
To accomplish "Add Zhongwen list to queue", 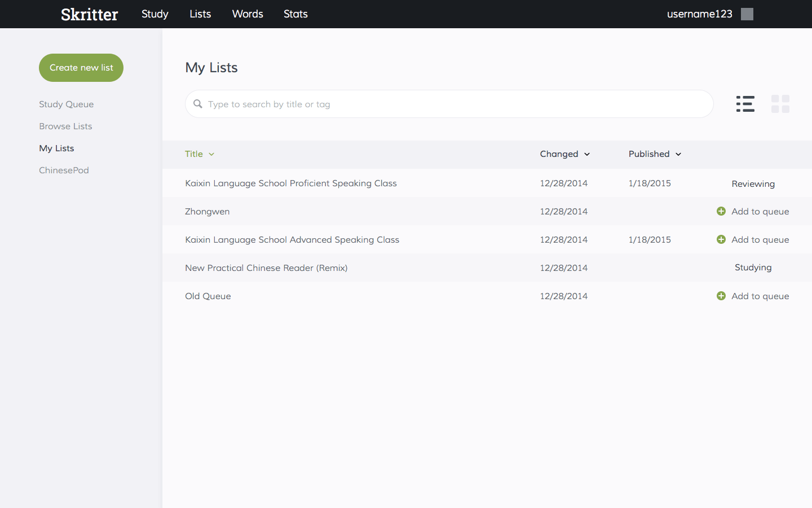I will [x=760, y=212].
